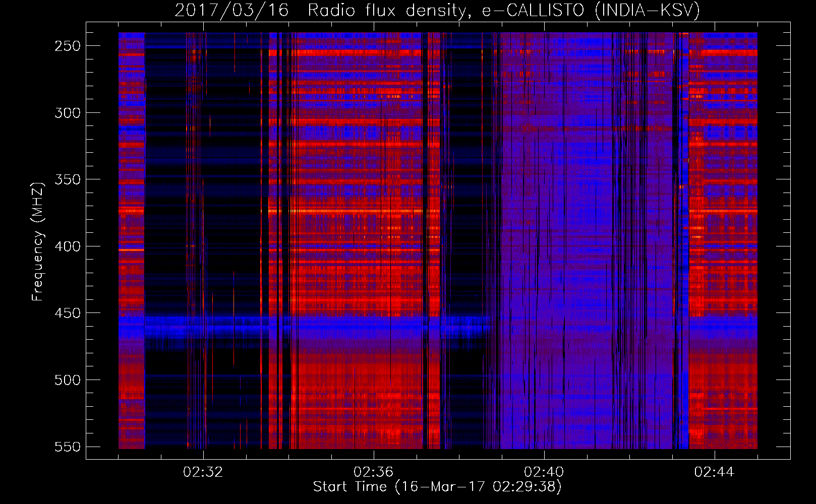The width and height of the screenshot is (816, 504).
Task: Click the 'Frequency (MHZ)' axis label
Action: (38, 242)
